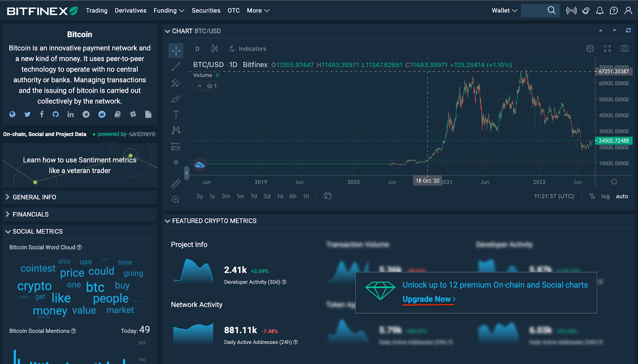Collapse the chart indicator legend
Image resolution: width=638 pixels, height=364 pixels.
[x=199, y=86]
